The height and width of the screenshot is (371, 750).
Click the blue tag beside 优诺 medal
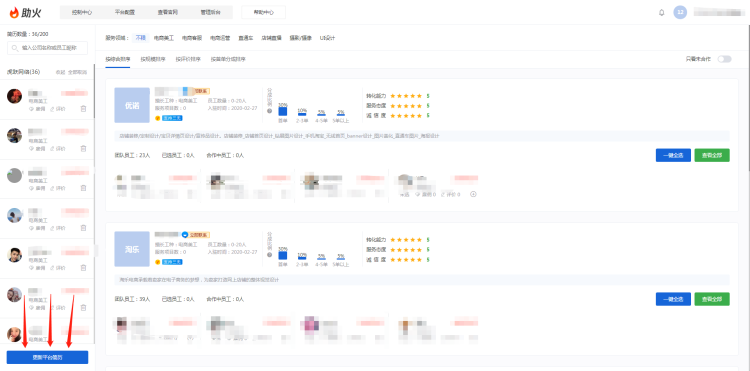(x=172, y=118)
